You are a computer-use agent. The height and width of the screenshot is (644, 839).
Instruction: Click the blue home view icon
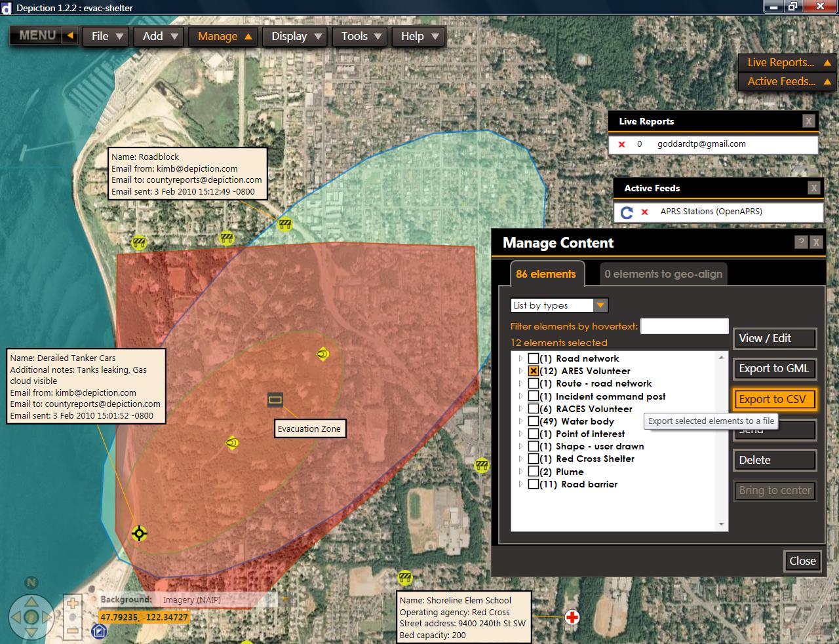click(x=99, y=631)
